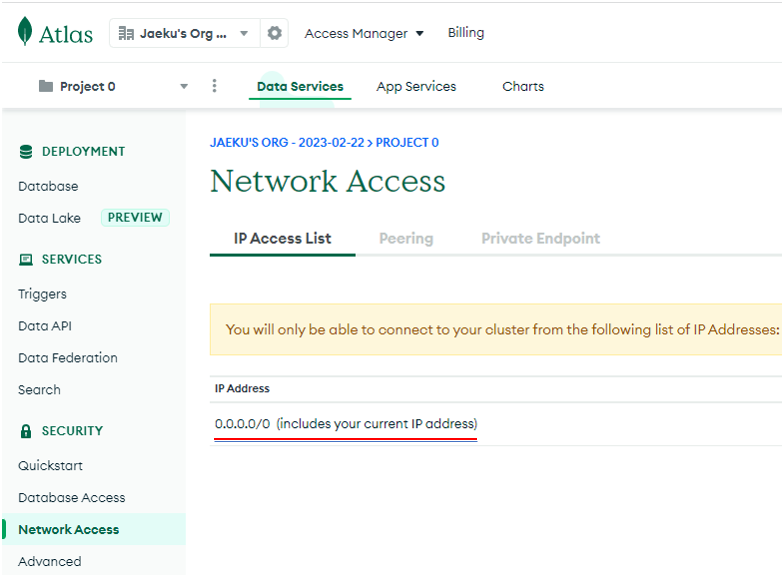Click the SECURITY section heading

pyautogui.click(x=72, y=431)
